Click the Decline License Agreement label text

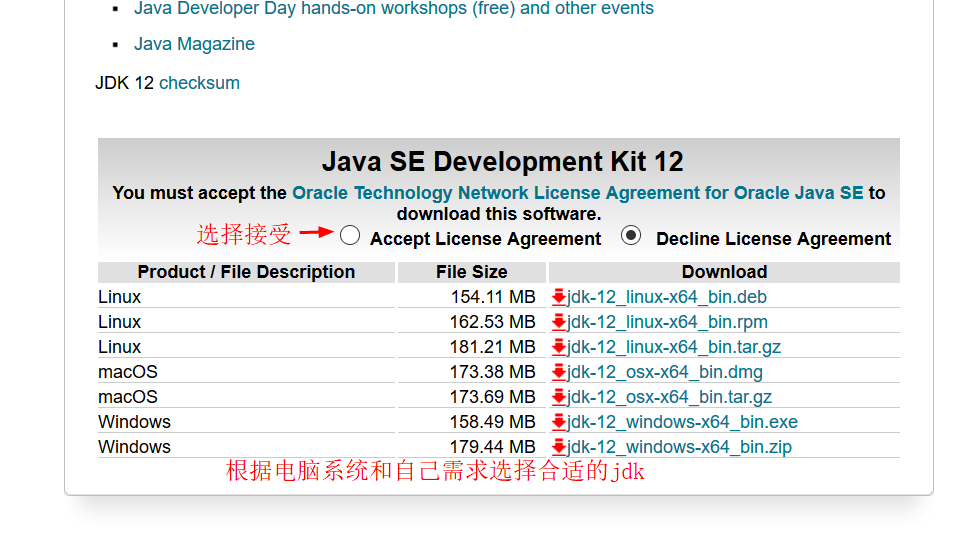773,239
